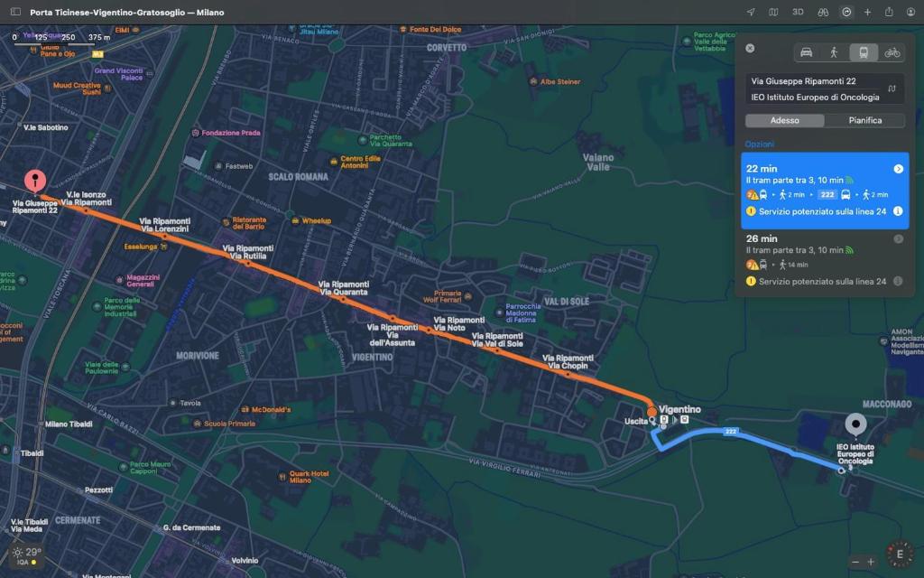Click the Via Ripamonti Via Rutilia stop
The image size is (924, 578).
tap(248, 264)
